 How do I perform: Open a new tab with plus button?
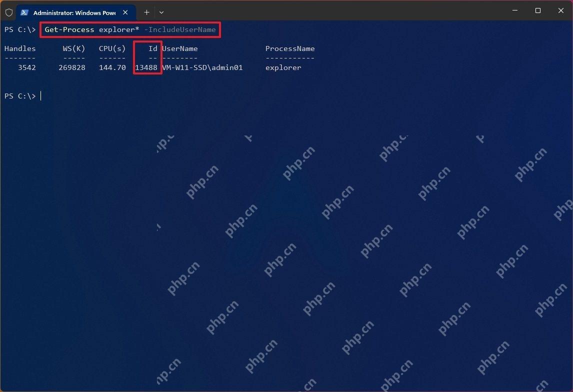(146, 12)
